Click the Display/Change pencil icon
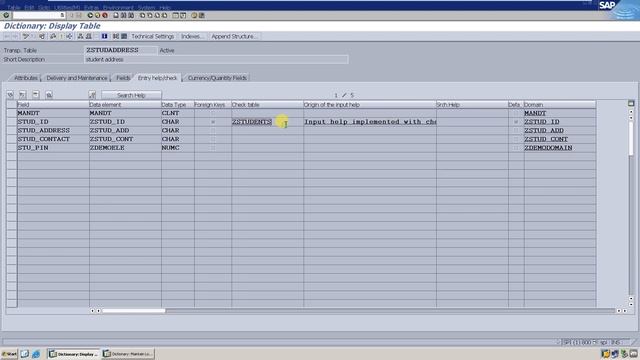The image size is (640, 360). coord(25,36)
